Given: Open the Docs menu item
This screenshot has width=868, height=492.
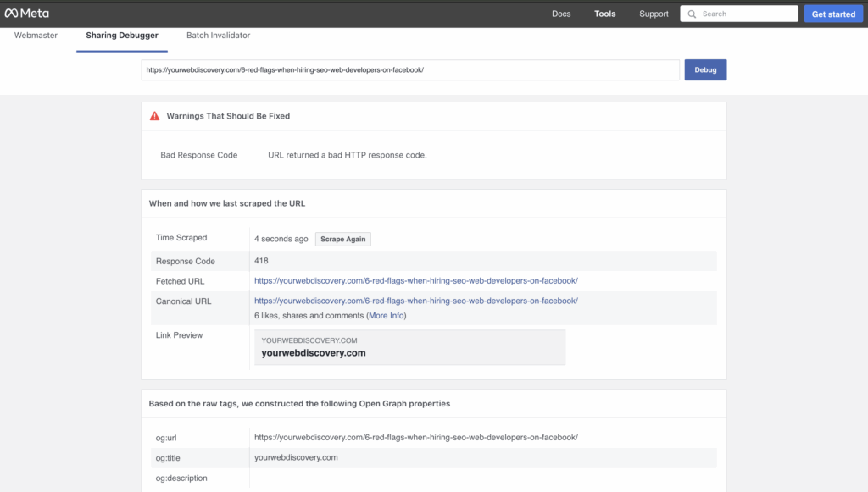Looking at the screenshot, I should (561, 14).
